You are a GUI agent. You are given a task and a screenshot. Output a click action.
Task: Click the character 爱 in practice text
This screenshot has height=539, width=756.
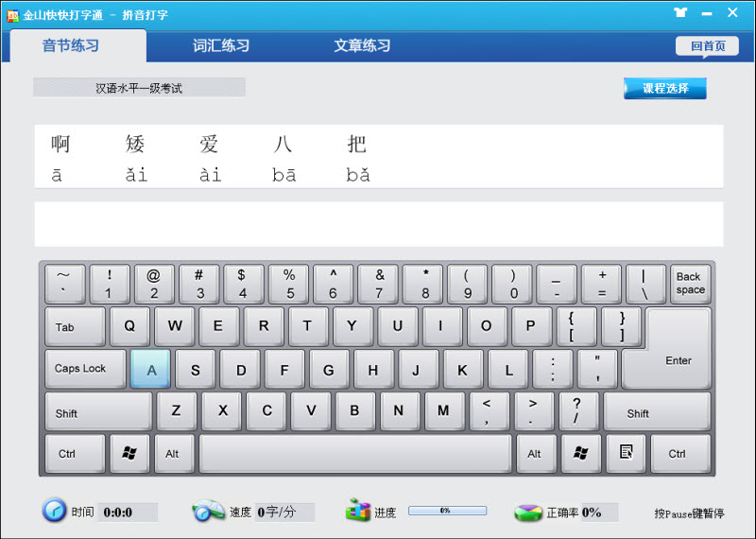209,144
